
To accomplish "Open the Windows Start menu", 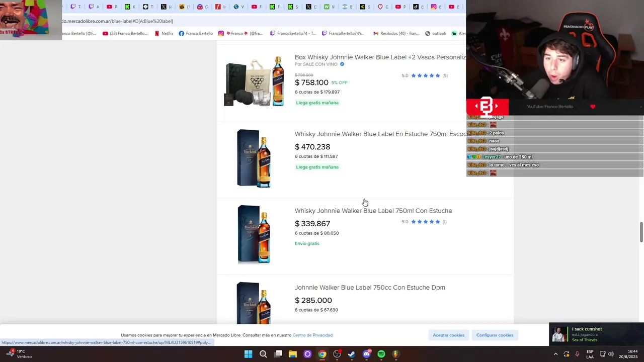I will point(249,354).
